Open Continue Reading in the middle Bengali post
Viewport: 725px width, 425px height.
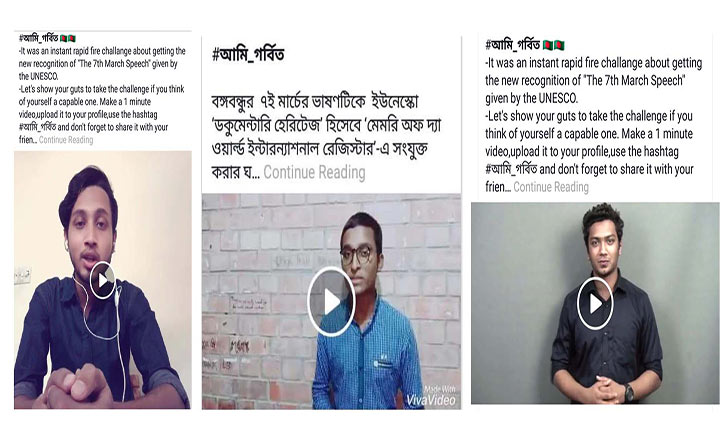click(314, 172)
